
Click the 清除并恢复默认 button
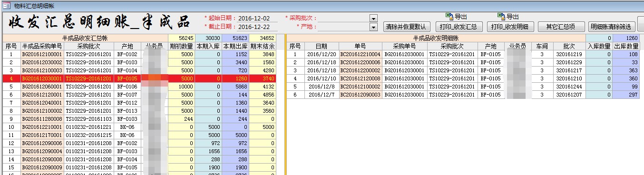tap(407, 27)
